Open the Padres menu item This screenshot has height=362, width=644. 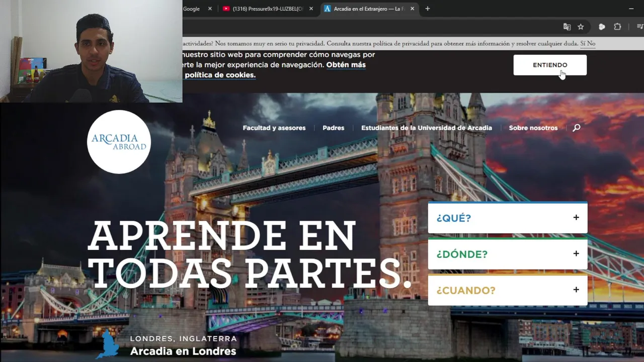click(334, 128)
